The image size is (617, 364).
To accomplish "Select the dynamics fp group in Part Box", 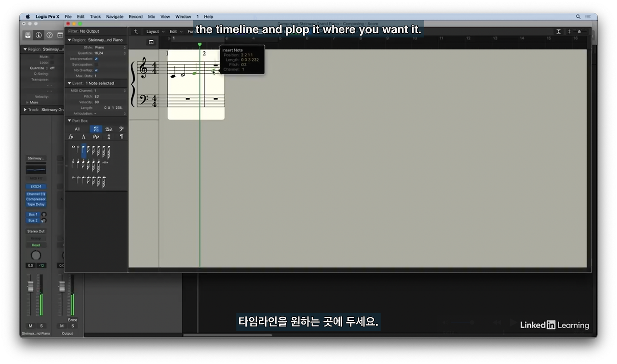I will [71, 137].
